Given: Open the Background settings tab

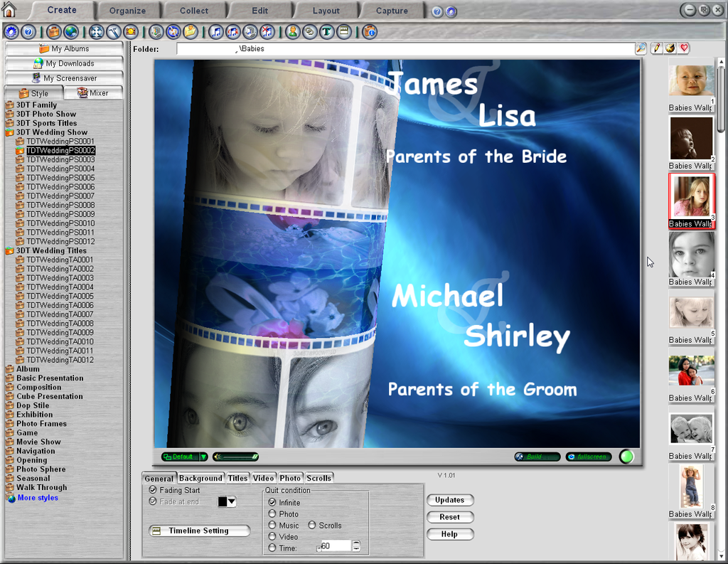Looking at the screenshot, I should [x=200, y=478].
